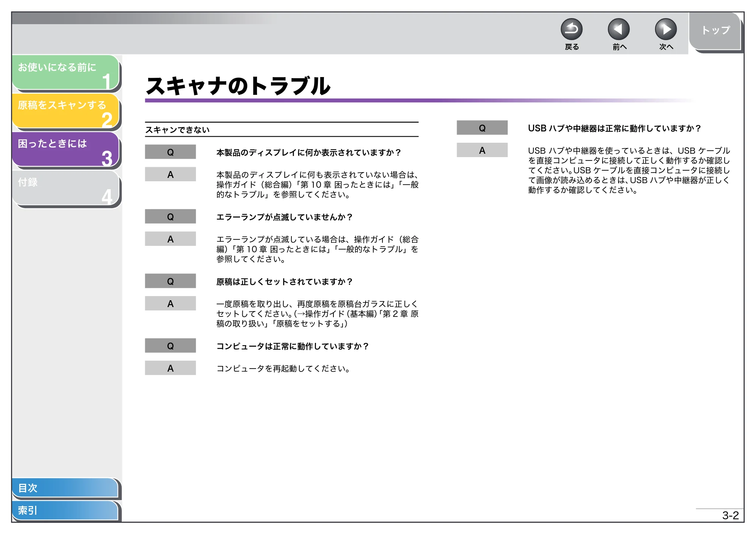Click the page number 3-2
Image resolution: width=756 pixels, height=534 pixels.
pyautogui.click(x=730, y=515)
